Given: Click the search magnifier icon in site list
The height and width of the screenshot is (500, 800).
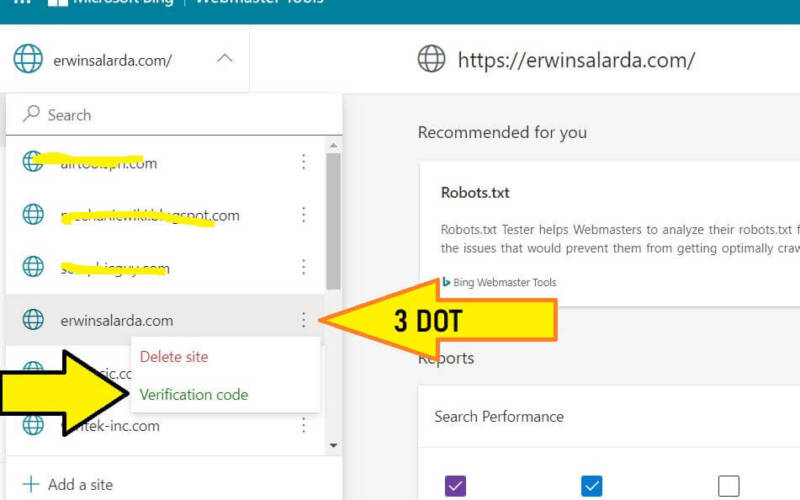Looking at the screenshot, I should (x=32, y=115).
